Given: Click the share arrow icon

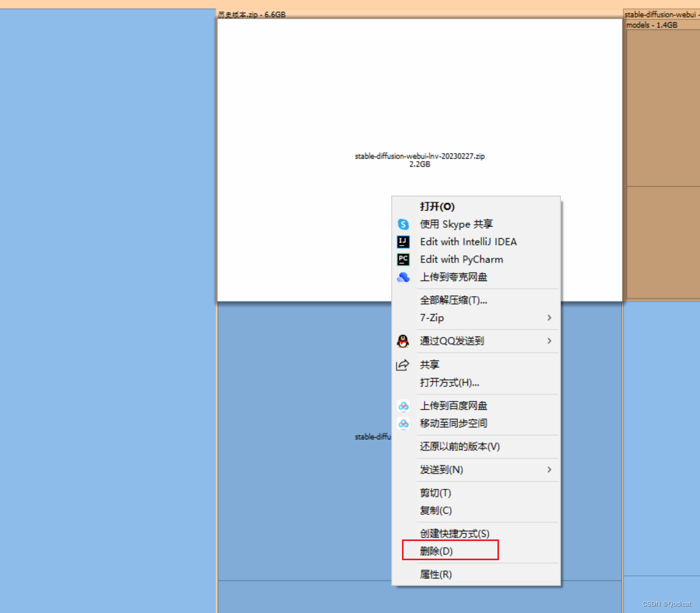Looking at the screenshot, I should pyautogui.click(x=403, y=365).
